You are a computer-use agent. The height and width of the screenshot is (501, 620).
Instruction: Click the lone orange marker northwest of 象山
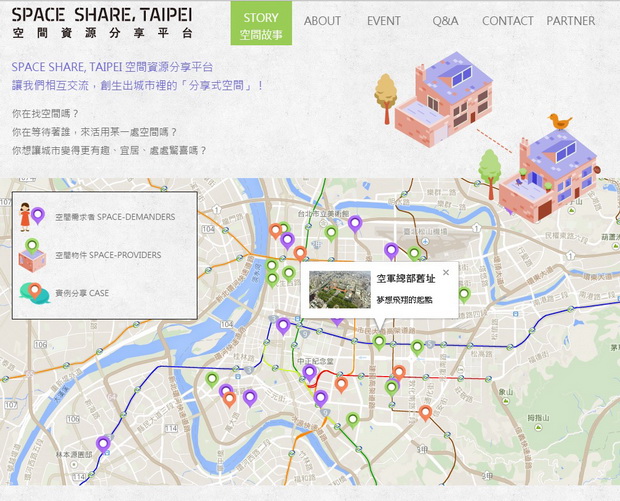(425, 413)
